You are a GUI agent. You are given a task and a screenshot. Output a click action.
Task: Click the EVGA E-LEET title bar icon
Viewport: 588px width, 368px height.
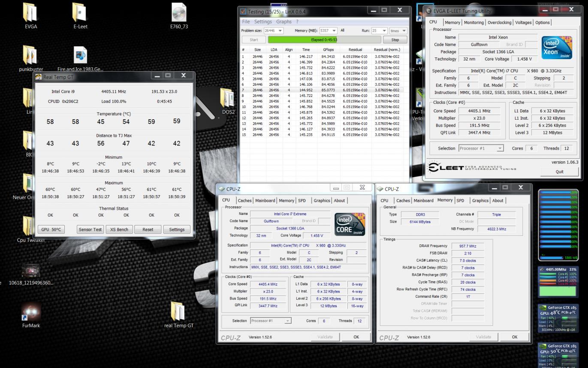[428, 11]
